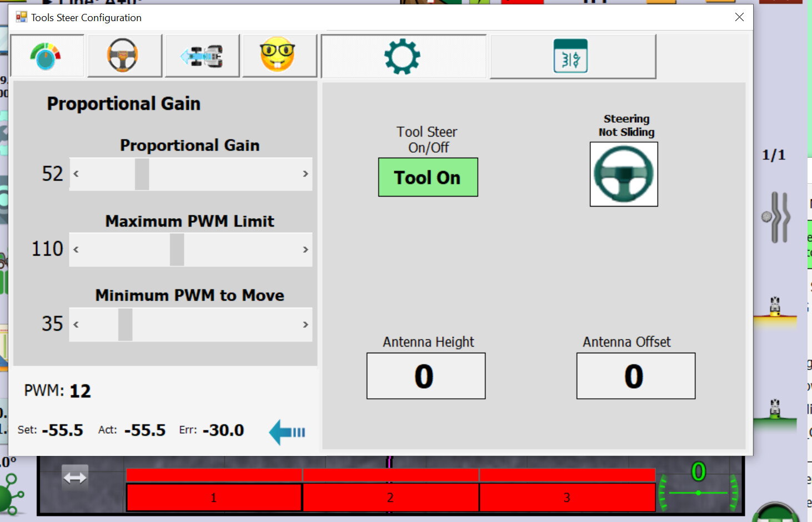This screenshot has height=522, width=812.
Task: Click the Maximum PWM Limit slider thumb
Action: (177, 249)
